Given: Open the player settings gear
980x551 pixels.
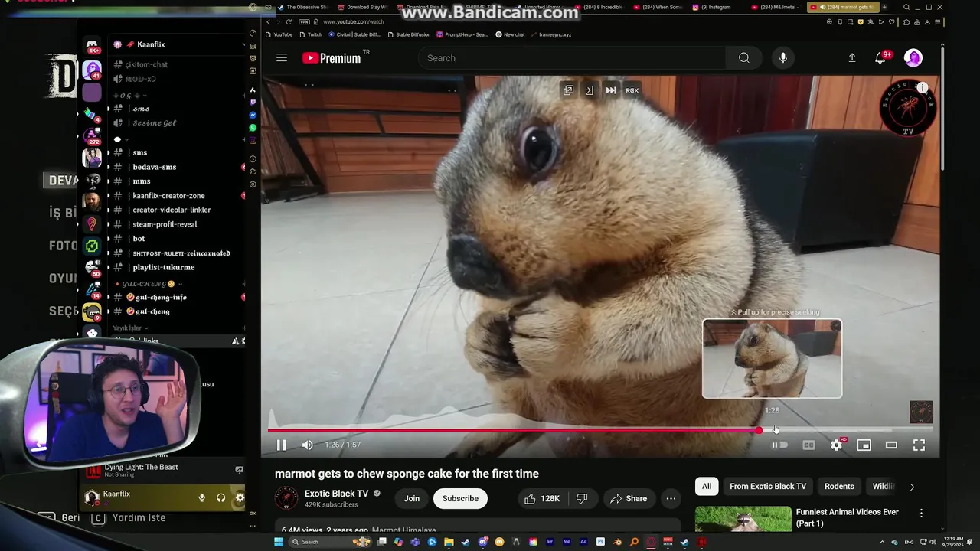Looking at the screenshot, I should tap(836, 445).
